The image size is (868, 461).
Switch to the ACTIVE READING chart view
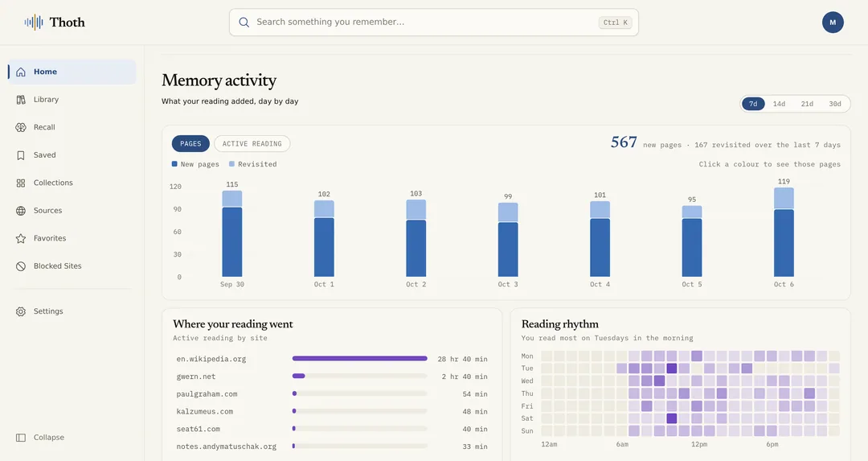(252, 143)
